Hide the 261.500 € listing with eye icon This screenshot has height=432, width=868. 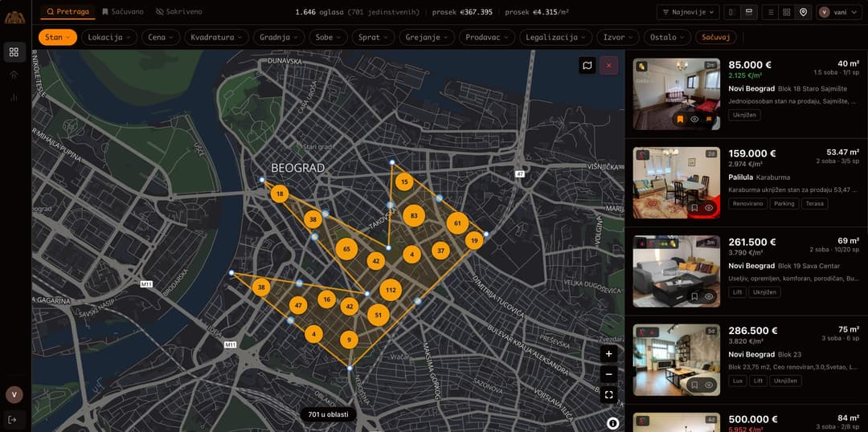709,296
